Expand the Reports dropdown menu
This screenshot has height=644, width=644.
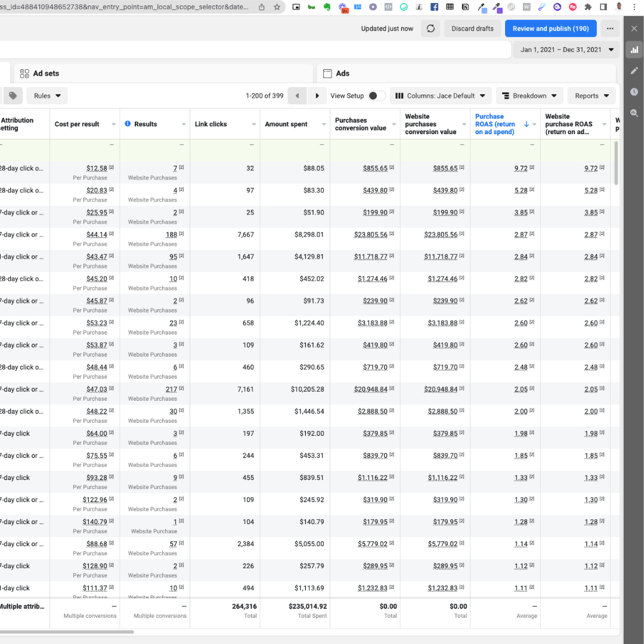(592, 96)
